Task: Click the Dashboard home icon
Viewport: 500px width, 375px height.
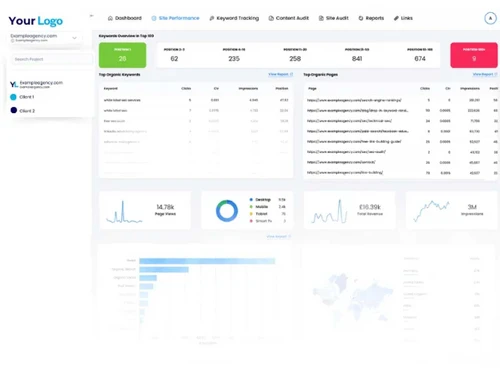Action: click(x=110, y=18)
